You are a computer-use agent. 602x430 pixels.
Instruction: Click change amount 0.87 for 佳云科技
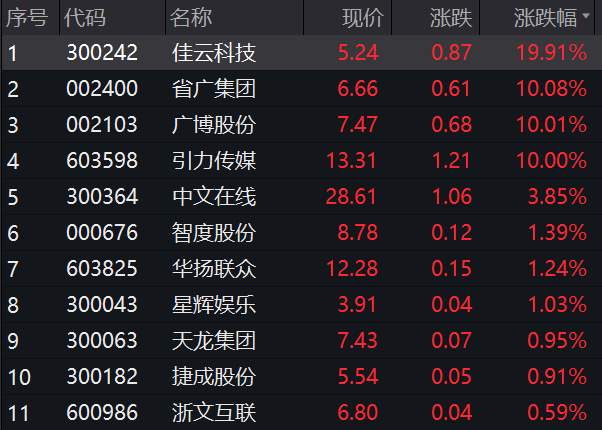click(452, 53)
